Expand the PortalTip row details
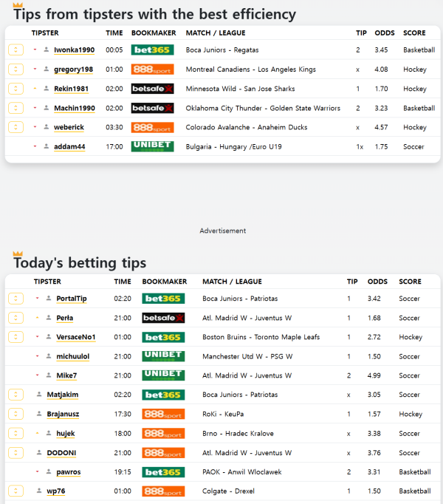 tap(16, 299)
